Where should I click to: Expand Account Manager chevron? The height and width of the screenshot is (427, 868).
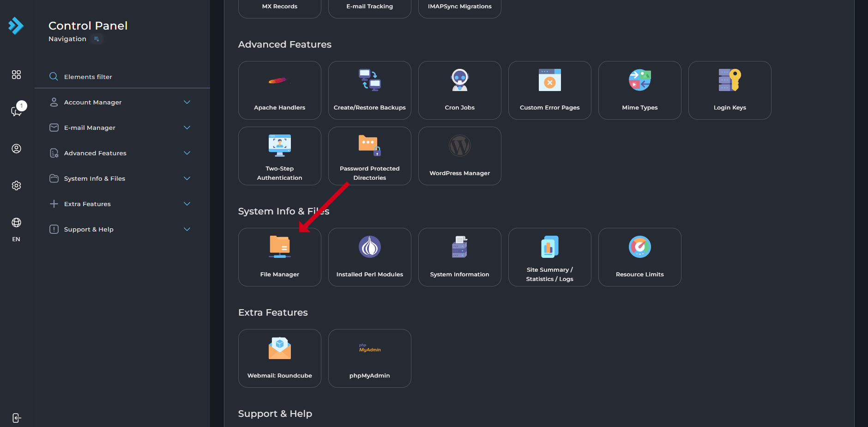187,102
